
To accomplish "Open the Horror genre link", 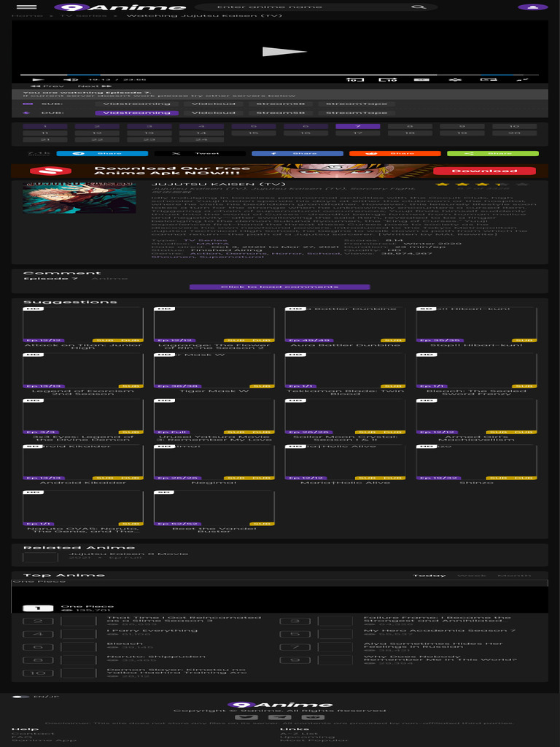I will click(x=287, y=253).
